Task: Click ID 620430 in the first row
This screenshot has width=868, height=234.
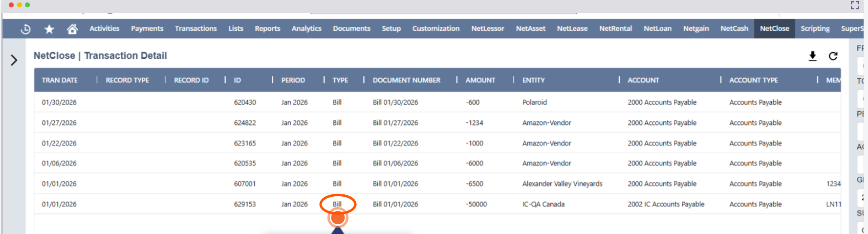Action: point(245,102)
